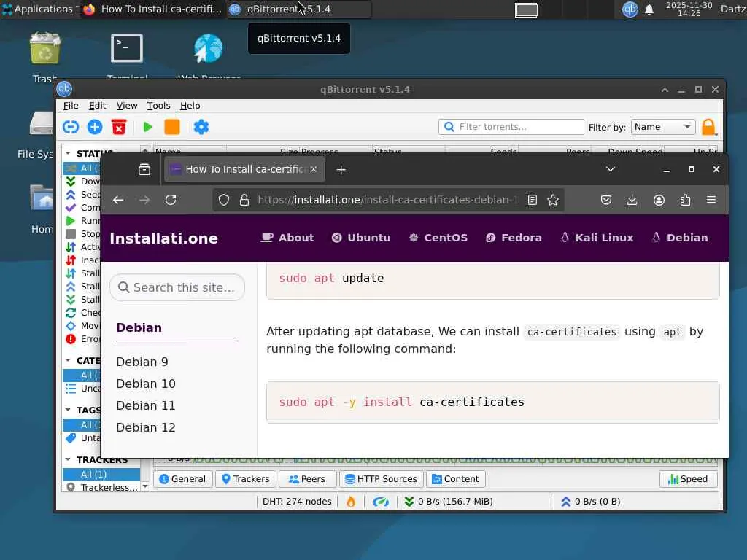Open the Edit menu in qBittorrent
The height and width of the screenshot is (560, 747).
(x=97, y=106)
